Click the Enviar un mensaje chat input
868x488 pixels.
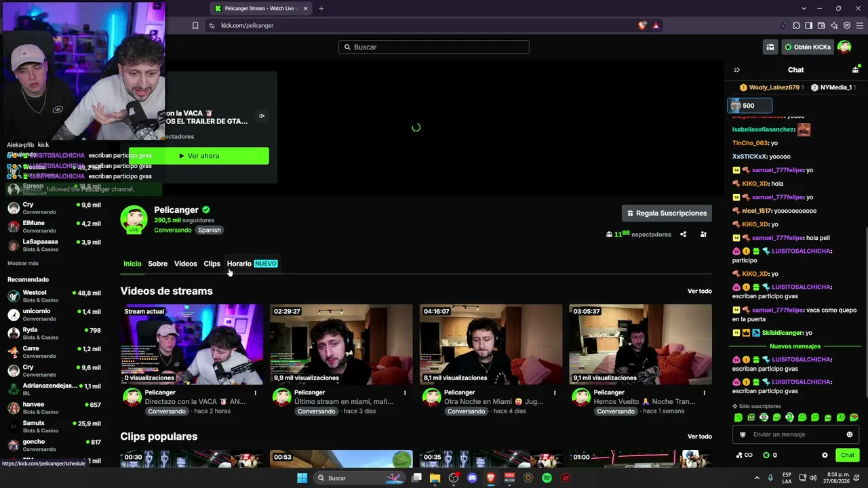pyautogui.click(x=795, y=434)
